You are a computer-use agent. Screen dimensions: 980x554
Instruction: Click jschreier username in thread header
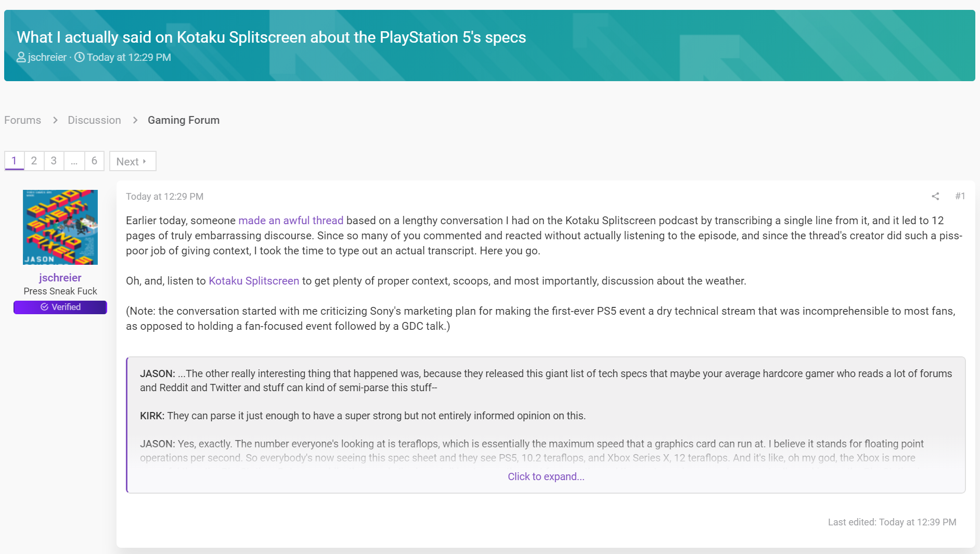(x=47, y=57)
